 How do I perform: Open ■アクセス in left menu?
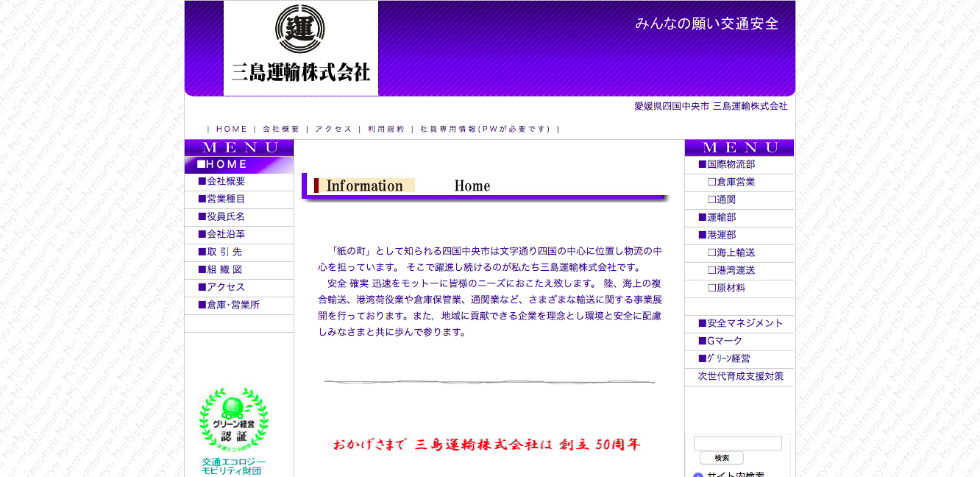[x=239, y=287]
